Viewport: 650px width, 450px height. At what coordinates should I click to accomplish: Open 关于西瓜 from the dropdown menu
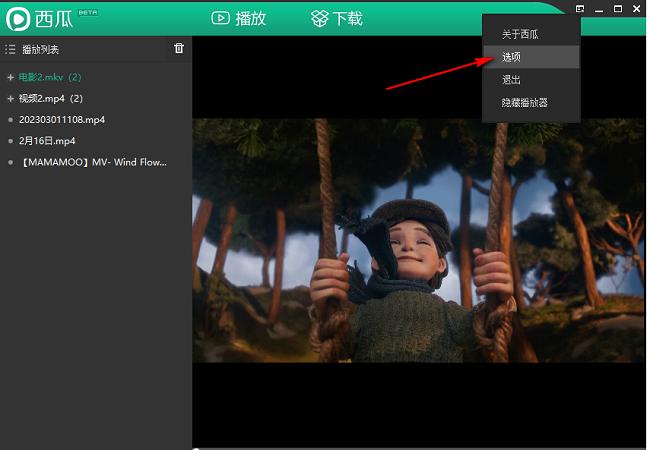pyautogui.click(x=520, y=34)
